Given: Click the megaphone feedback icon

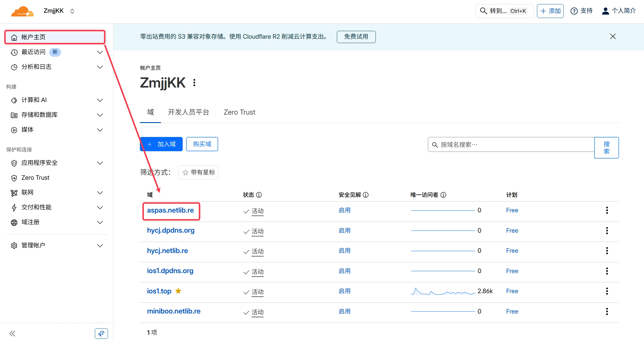Looking at the screenshot, I should click(101, 333).
